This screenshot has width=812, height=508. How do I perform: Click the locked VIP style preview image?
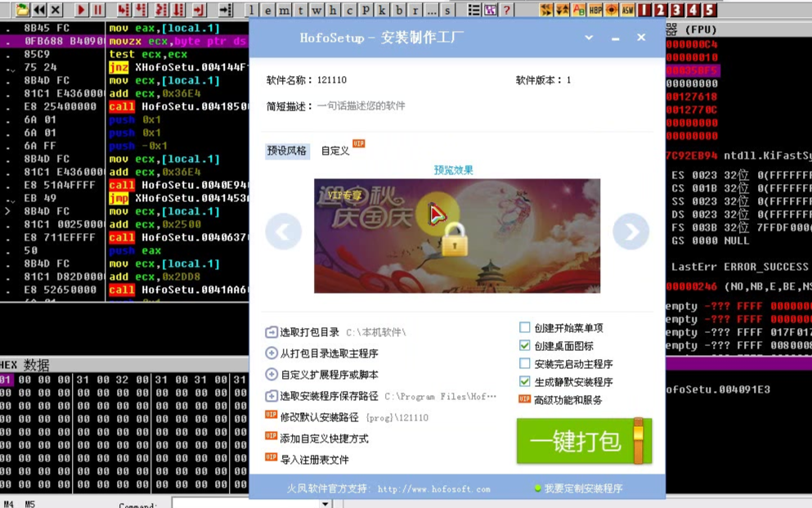(x=457, y=236)
